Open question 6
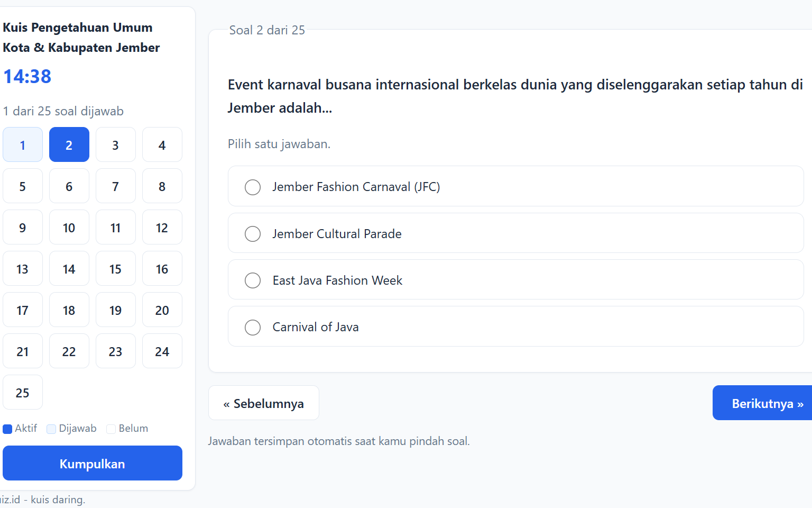 coord(69,186)
